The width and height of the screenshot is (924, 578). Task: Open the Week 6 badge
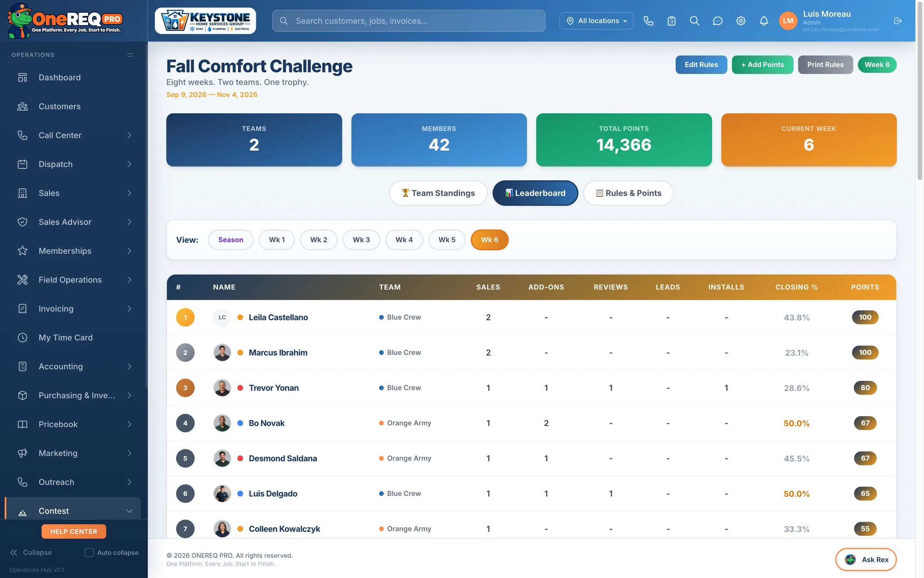click(x=877, y=65)
